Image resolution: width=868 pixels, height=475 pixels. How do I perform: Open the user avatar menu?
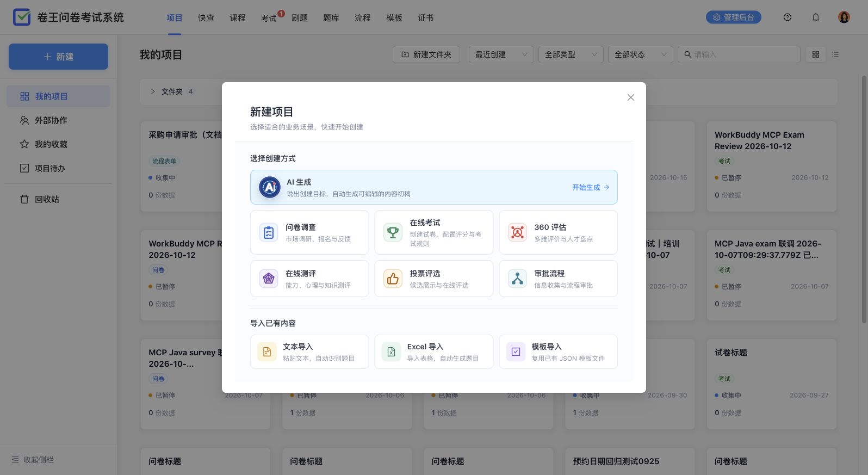click(844, 17)
